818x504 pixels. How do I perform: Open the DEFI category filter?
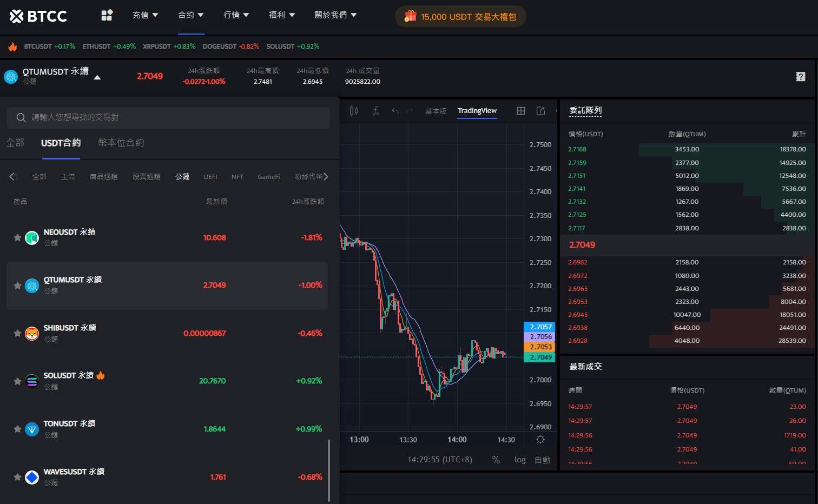pos(210,176)
